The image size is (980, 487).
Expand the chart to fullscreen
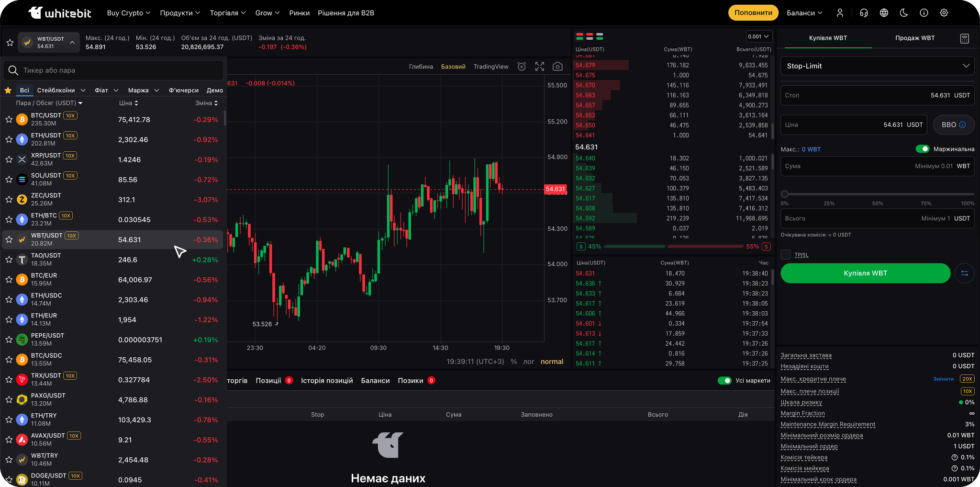[539, 67]
